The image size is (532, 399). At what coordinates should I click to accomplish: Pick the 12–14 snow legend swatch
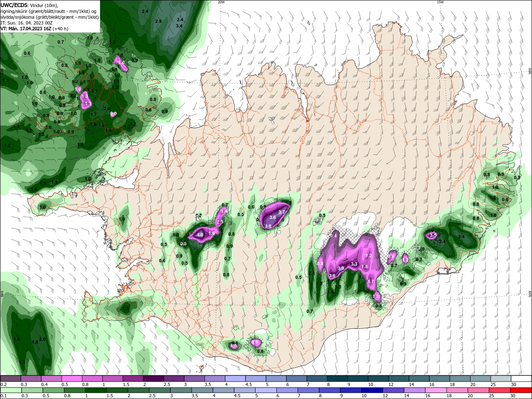point(399,379)
